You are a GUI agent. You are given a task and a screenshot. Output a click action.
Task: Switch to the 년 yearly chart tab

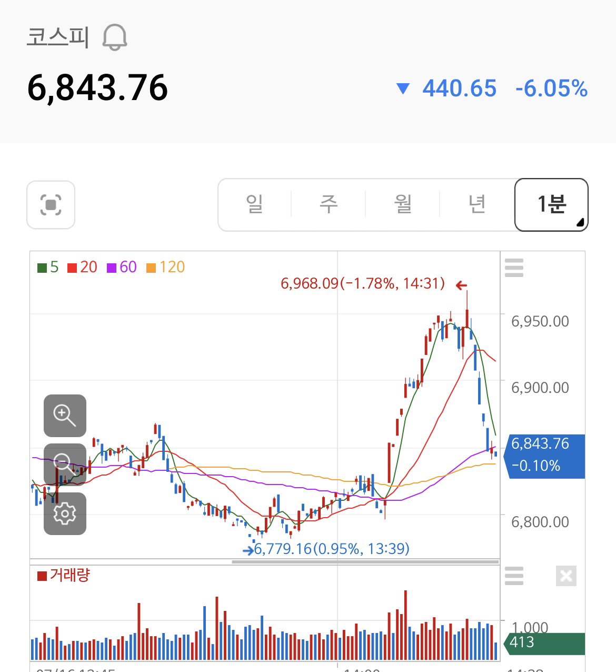pyautogui.click(x=477, y=204)
